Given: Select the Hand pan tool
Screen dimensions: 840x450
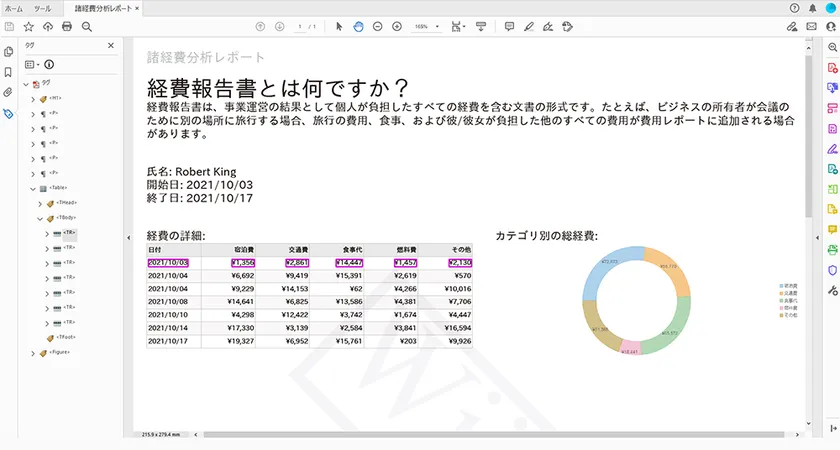Looking at the screenshot, I should pos(358,26).
